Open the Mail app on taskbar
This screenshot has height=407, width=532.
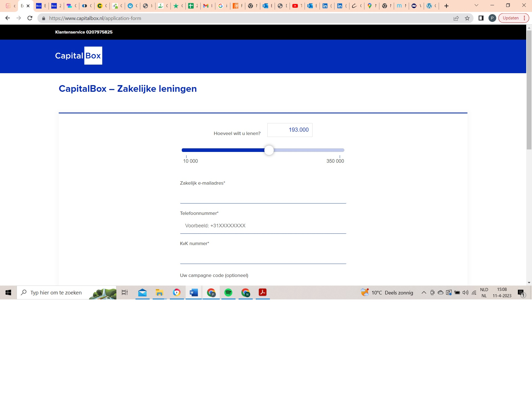click(x=142, y=292)
